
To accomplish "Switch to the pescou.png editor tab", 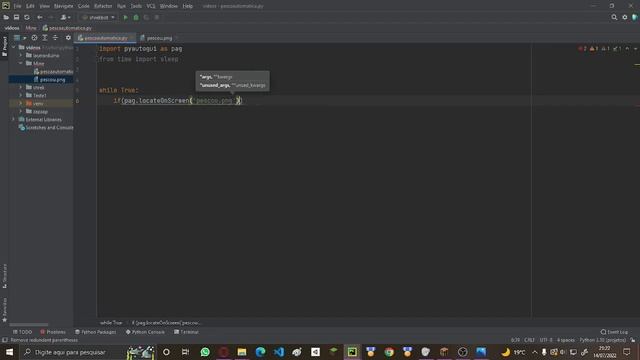I will (159, 38).
